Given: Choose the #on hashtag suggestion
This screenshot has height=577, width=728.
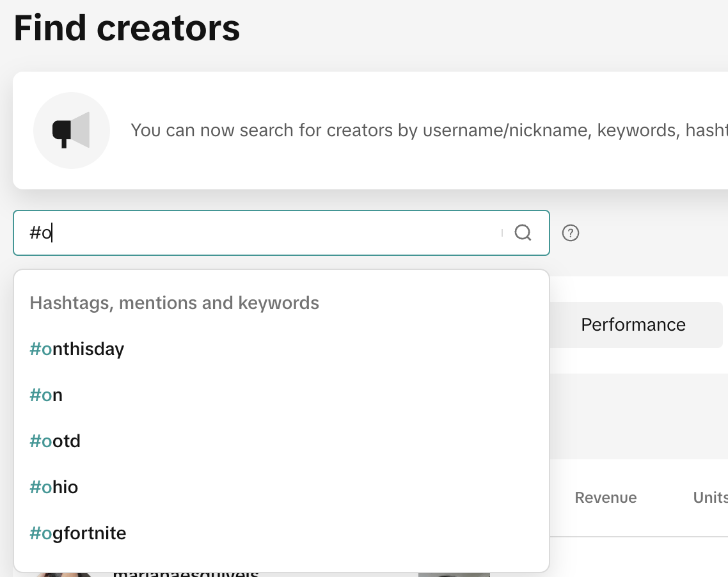Looking at the screenshot, I should (46, 395).
